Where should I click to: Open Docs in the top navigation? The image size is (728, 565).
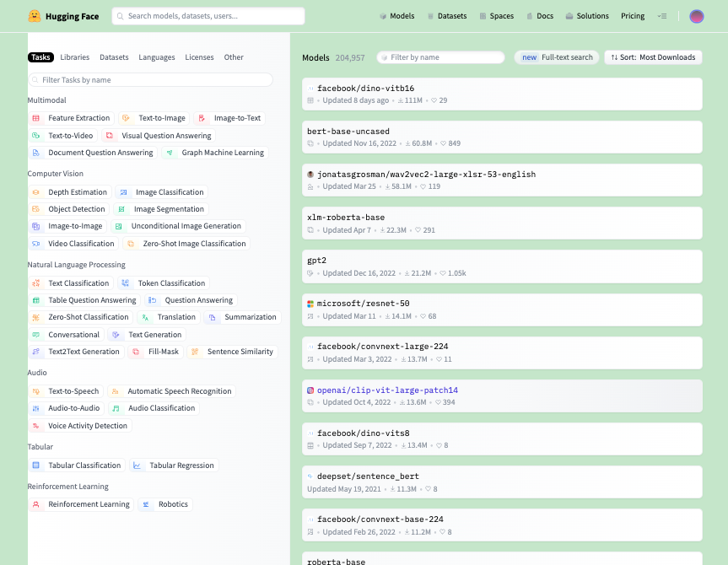(x=540, y=16)
